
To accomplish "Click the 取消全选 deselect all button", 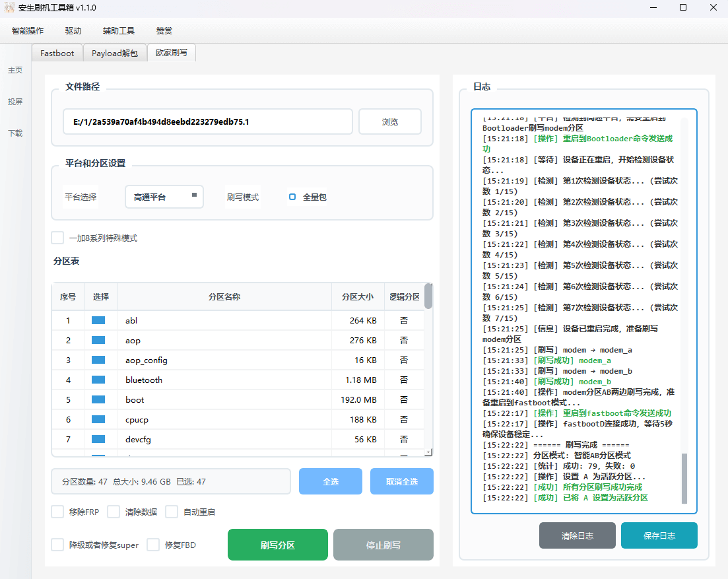I will coord(401,481).
